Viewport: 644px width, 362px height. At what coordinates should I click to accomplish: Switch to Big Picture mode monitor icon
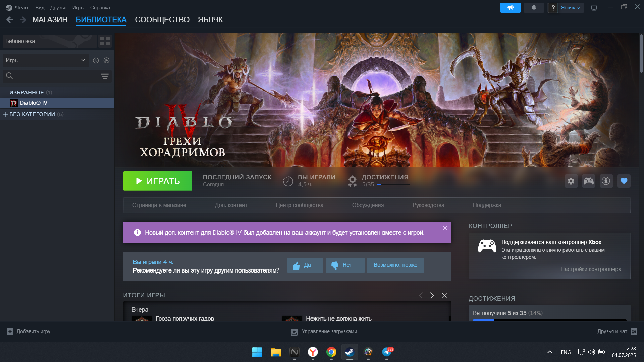594,8
